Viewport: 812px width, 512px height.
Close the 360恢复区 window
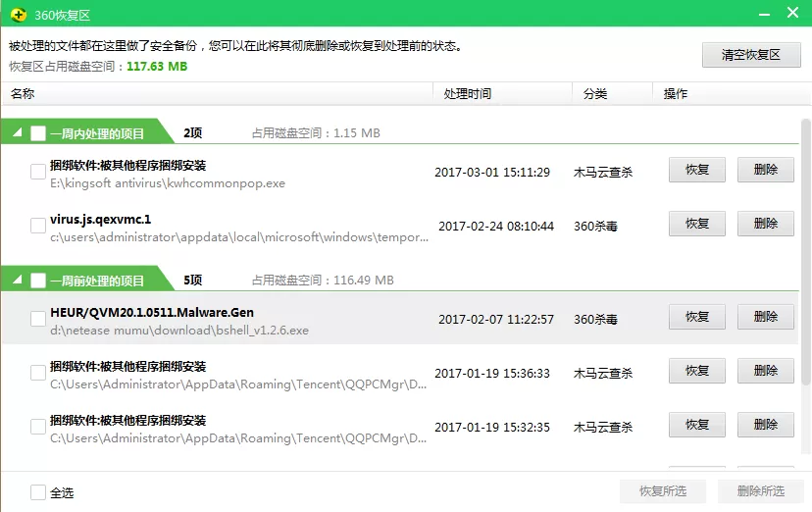tap(792, 13)
